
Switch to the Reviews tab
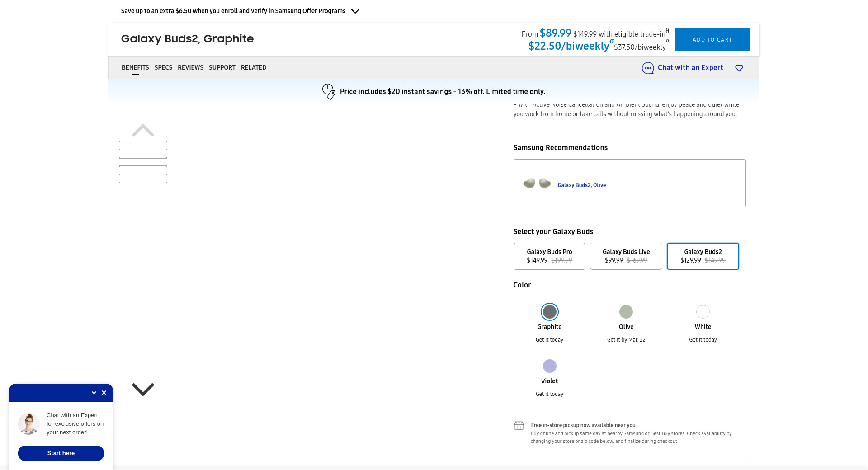click(x=190, y=67)
